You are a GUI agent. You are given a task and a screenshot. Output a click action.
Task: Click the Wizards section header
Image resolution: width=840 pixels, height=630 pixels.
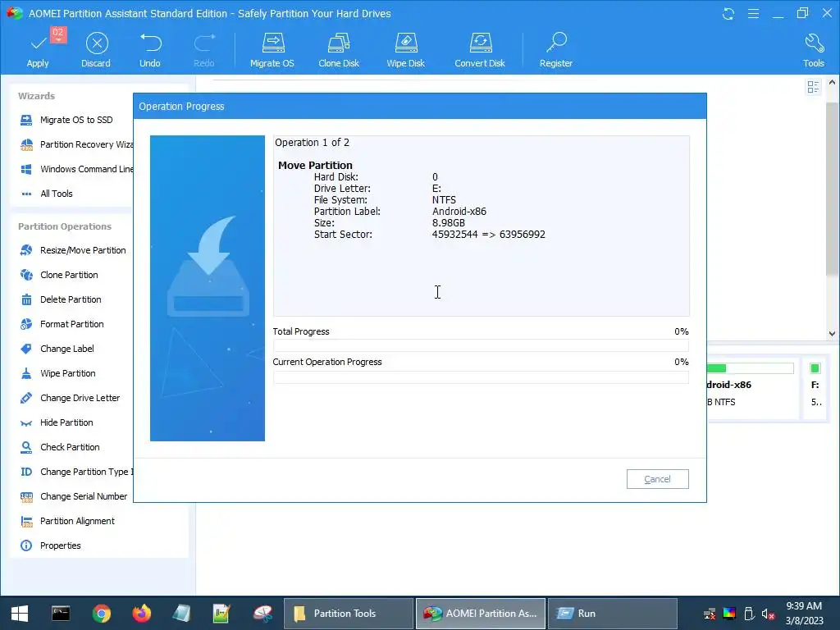tap(36, 96)
